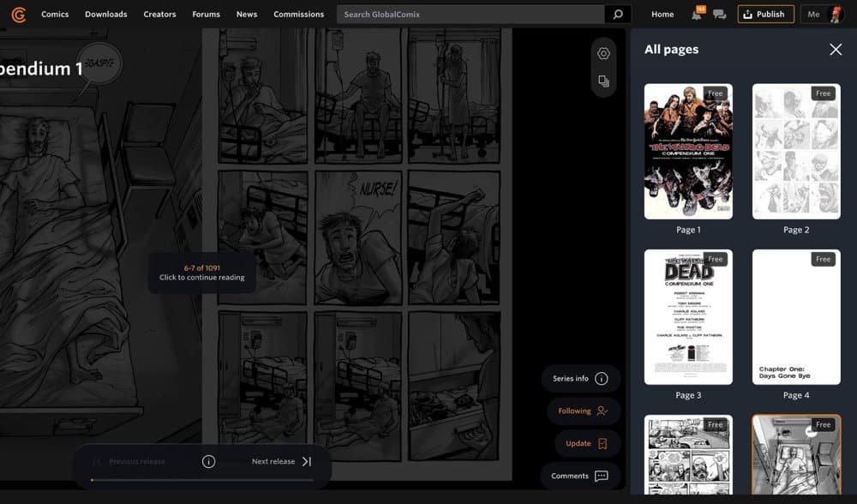This screenshot has height=504, width=857.
Task: Go to the Commissions page
Action: point(299,15)
